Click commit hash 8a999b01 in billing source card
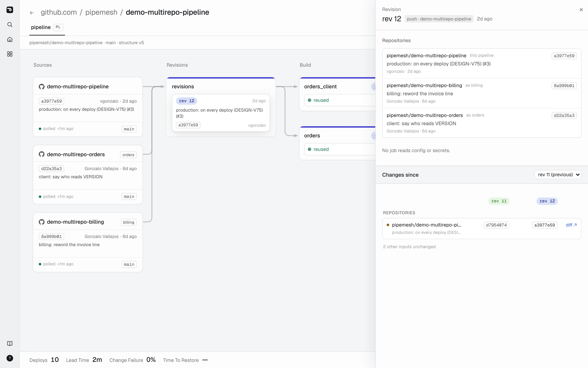This screenshot has width=588, height=368. [x=51, y=237]
